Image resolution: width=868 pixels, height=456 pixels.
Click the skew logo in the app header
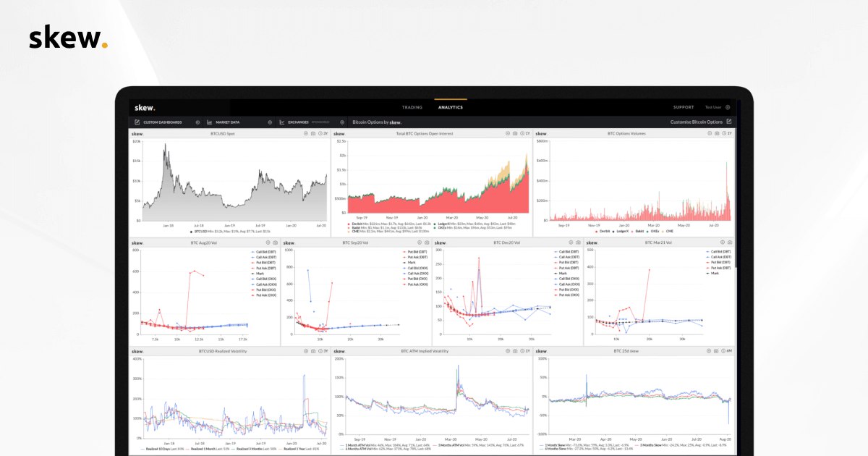click(145, 107)
